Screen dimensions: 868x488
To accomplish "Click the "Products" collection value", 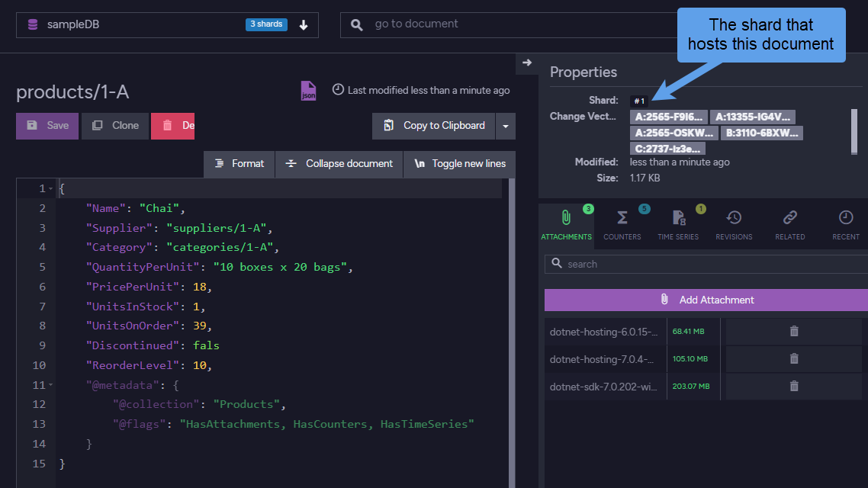I will pyautogui.click(x=246, y=404).
